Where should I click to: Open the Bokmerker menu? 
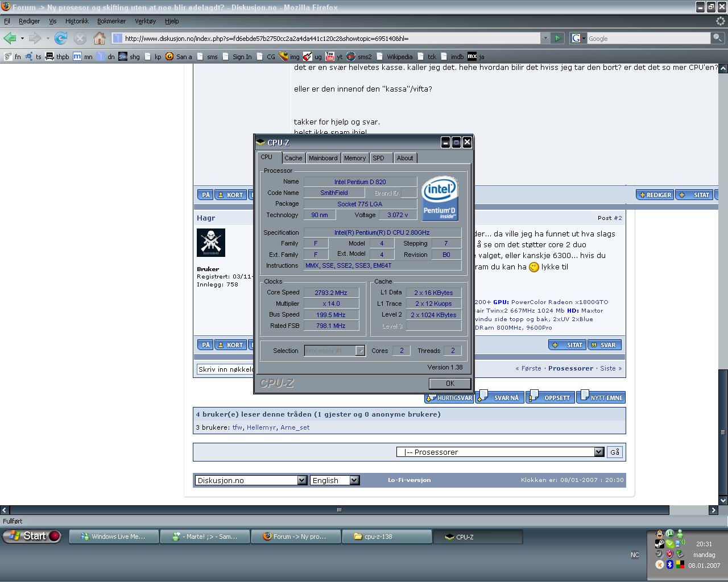pyautogui.click(x=111, y=21)
